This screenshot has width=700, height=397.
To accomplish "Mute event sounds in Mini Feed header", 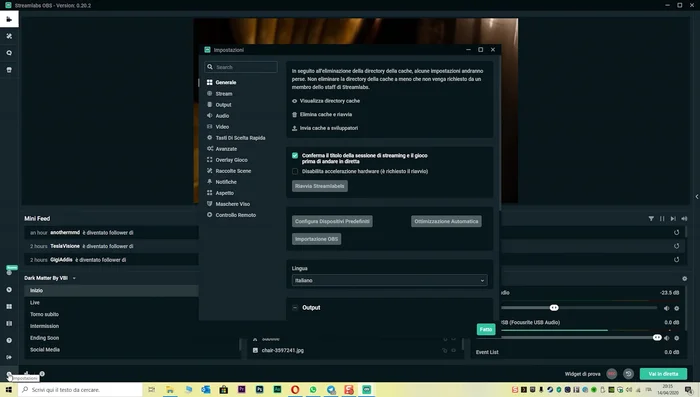I will click(684, 218).
